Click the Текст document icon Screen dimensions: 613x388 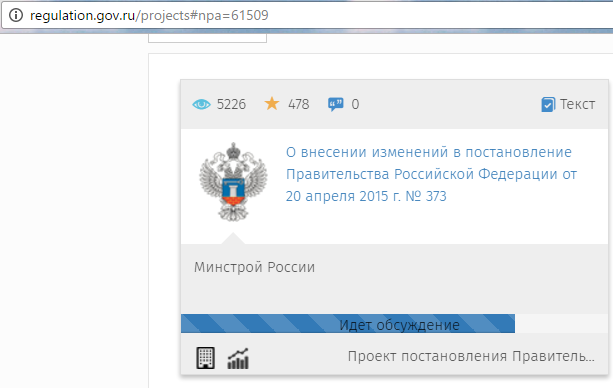click(x=548, y=104)
